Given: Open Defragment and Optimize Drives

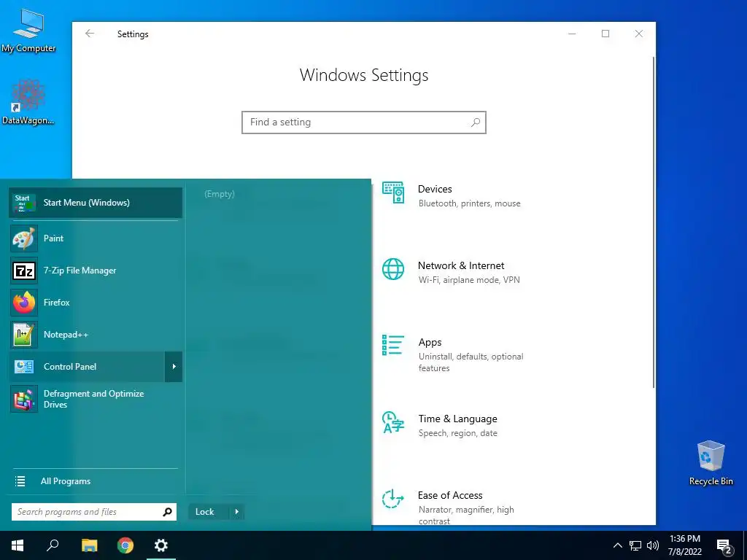Looking at the screenshot, I should pos(96,399).
